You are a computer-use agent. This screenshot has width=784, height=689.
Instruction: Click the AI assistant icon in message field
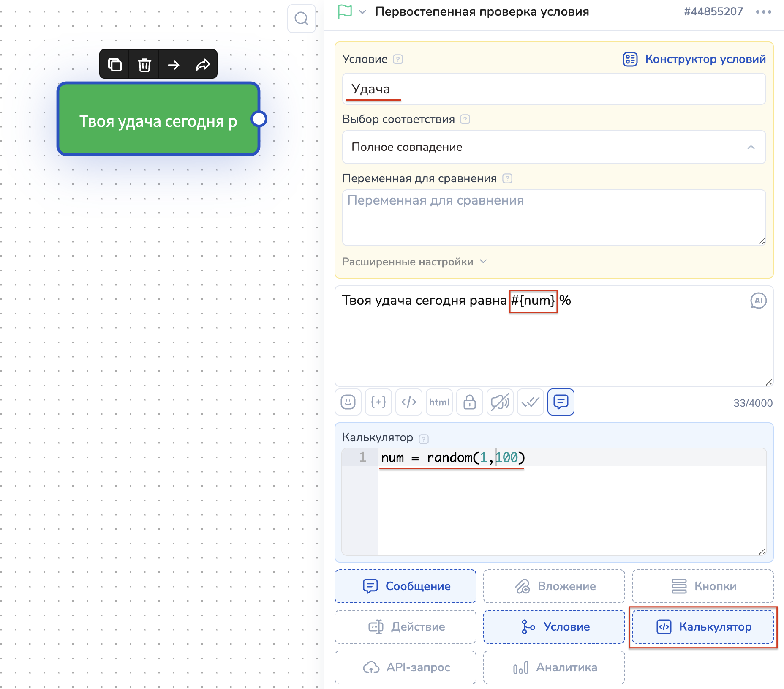[758, 301]
